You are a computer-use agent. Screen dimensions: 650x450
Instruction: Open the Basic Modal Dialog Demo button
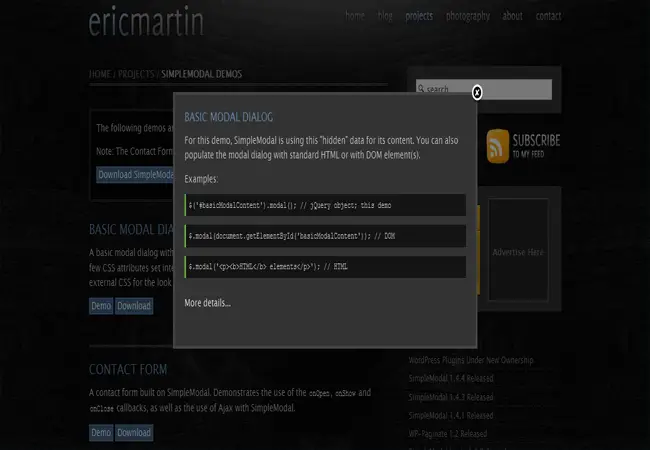(x=101, y=306)
